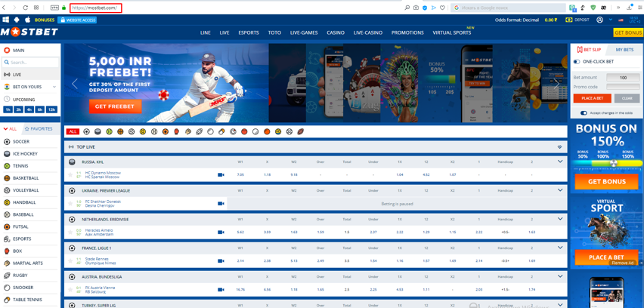This screenshot has width=644, height=308.
Task: Click the Get Freebet banner button
Action: [115, 106]
